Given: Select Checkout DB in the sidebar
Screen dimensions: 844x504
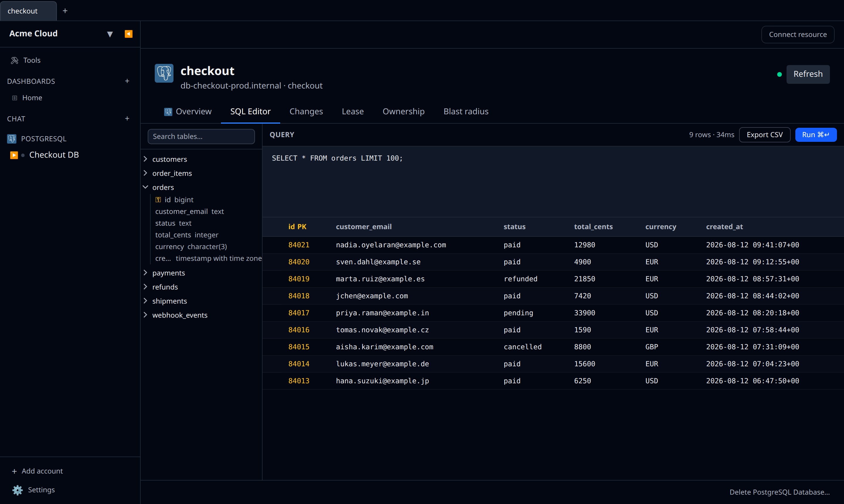Looking at the screenshot, I should coord(54,155).
